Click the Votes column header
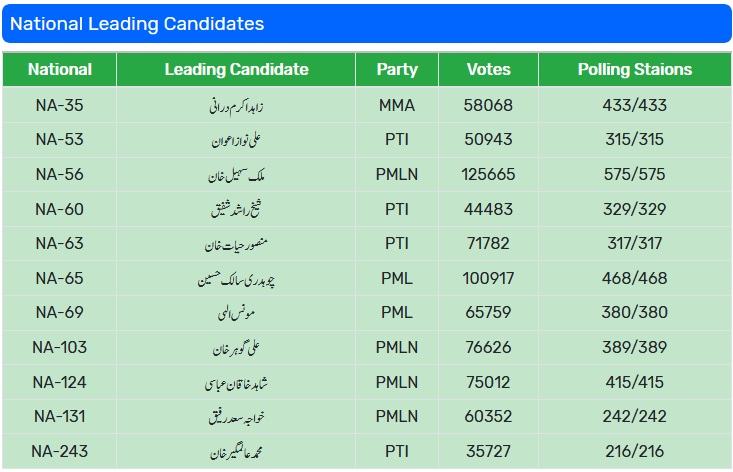The width and height of the screenshot is (733, 472). [x=489, y=69]
